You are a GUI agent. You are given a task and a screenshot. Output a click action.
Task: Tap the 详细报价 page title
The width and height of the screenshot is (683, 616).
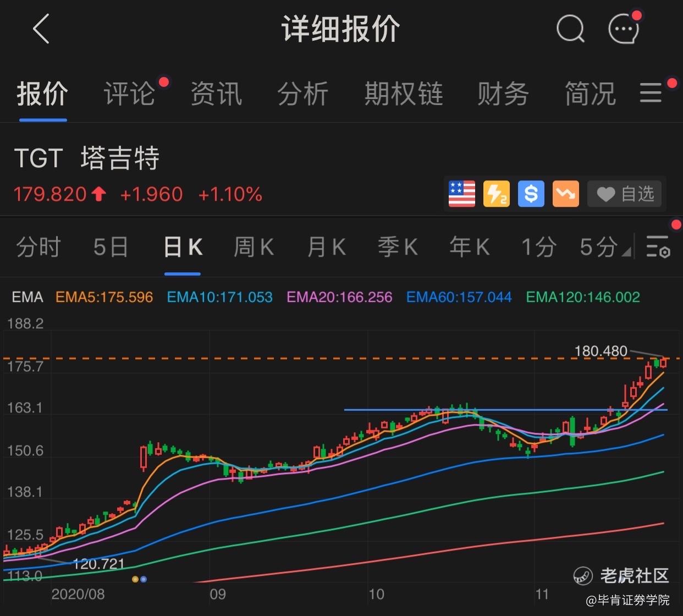(341, 28)
